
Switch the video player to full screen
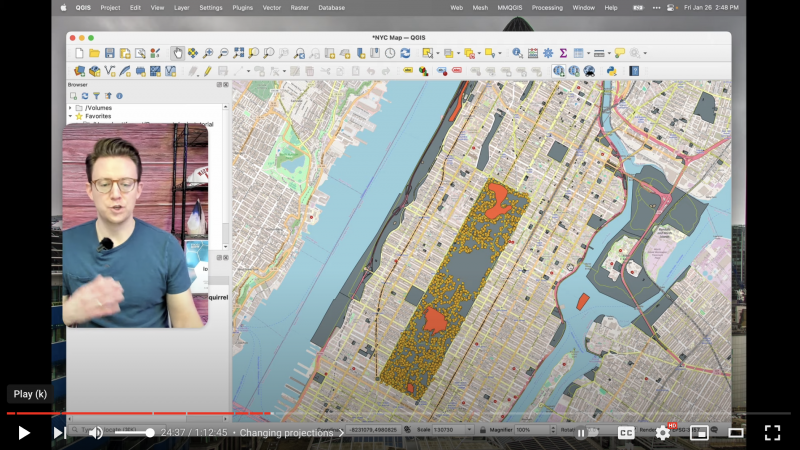click(772, 433)
